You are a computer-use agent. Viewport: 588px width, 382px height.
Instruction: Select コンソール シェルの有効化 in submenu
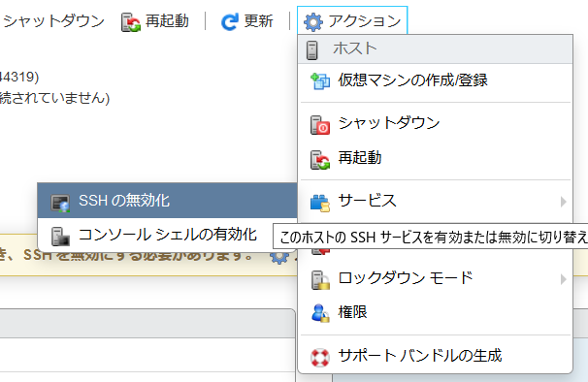pos(167,236)
